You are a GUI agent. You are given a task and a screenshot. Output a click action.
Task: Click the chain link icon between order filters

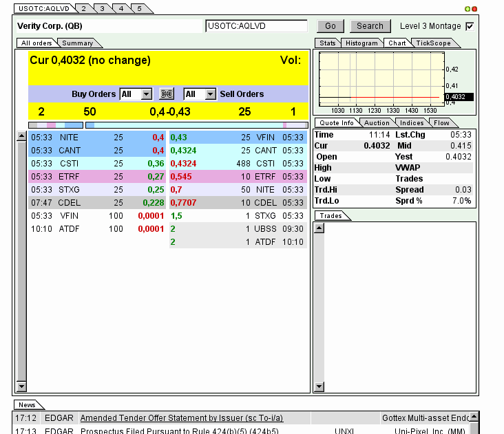pos(167,94)
